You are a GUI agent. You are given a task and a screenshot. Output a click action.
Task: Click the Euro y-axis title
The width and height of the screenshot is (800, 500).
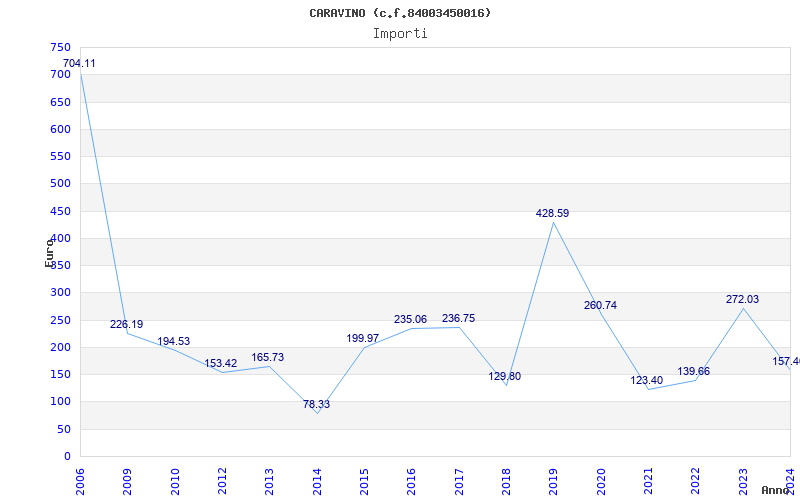(49, 253)
